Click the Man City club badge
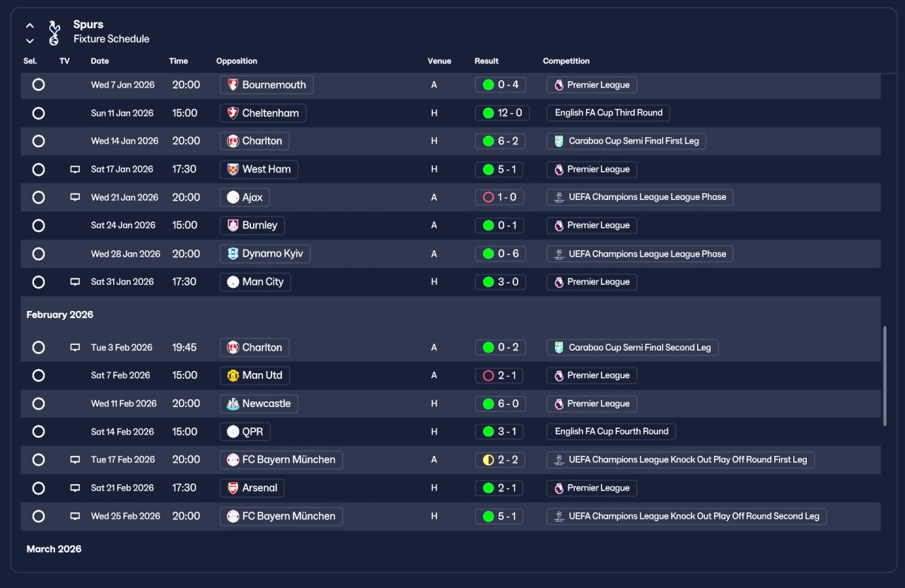The image size is (905, 588). coord(233,282)
